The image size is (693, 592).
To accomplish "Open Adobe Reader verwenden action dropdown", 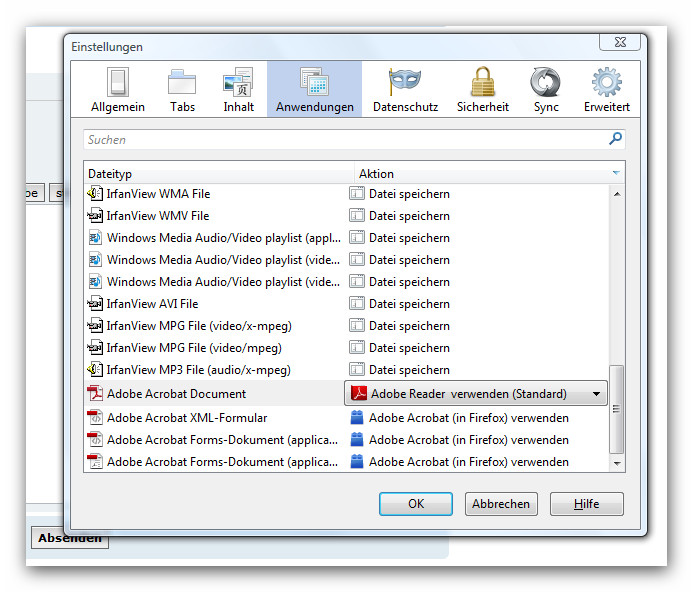I will click(476, 394).
